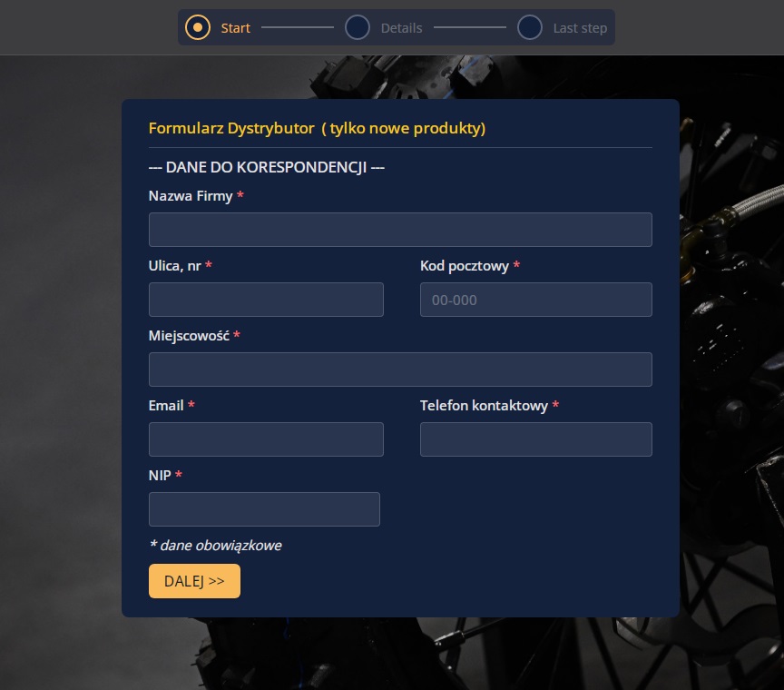Click the Formularz Dystrybutor heading
Viewport: 784px width, 690px height.
click(317, 128)
